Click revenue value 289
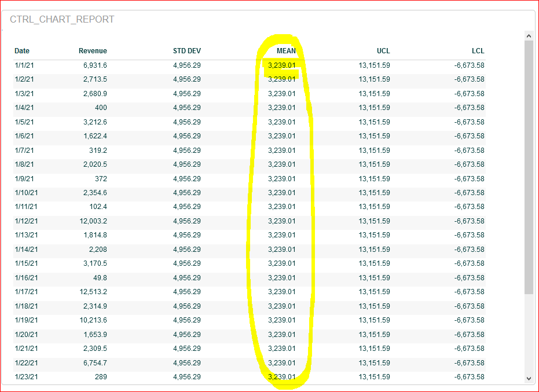This screenshot has height=392, width=539. coord(101,377)
